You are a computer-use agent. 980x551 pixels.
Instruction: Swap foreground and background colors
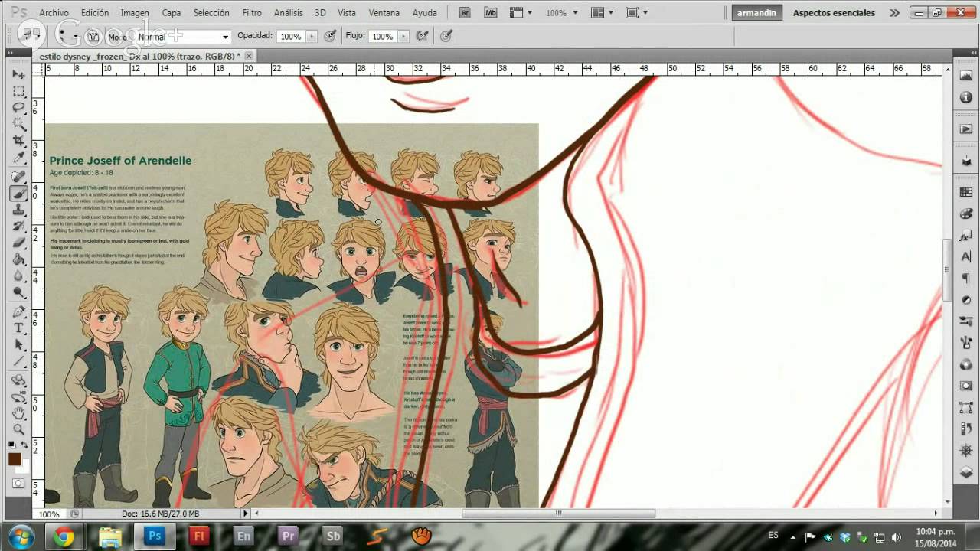[25, 445]
